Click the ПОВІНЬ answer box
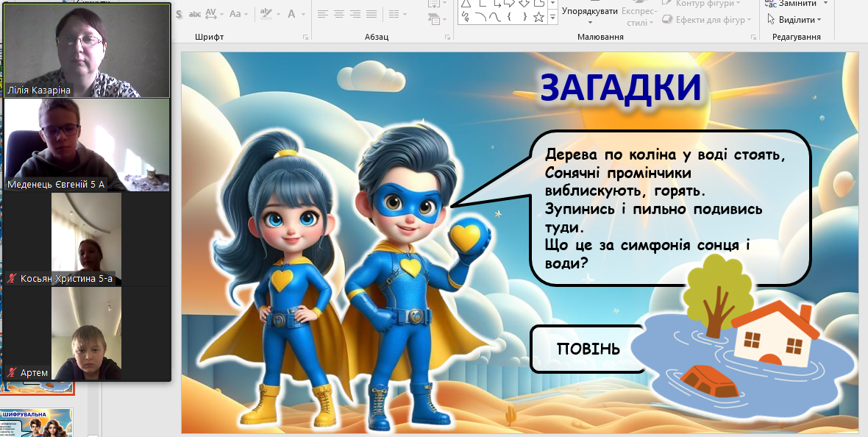The image size is (868, 437). tap(588, 349)
